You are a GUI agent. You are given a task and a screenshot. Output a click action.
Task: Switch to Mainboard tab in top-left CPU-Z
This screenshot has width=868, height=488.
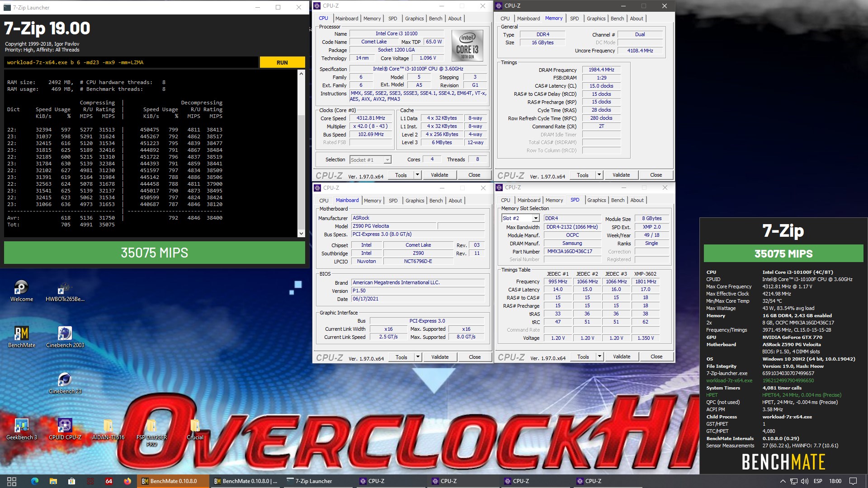[x=347, y=19]
